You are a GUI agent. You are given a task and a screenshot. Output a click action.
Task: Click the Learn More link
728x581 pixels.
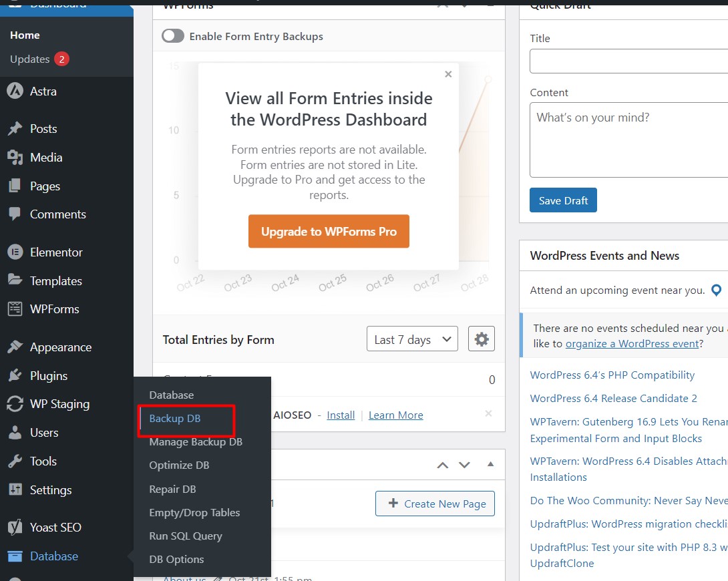tap(395, 415)
